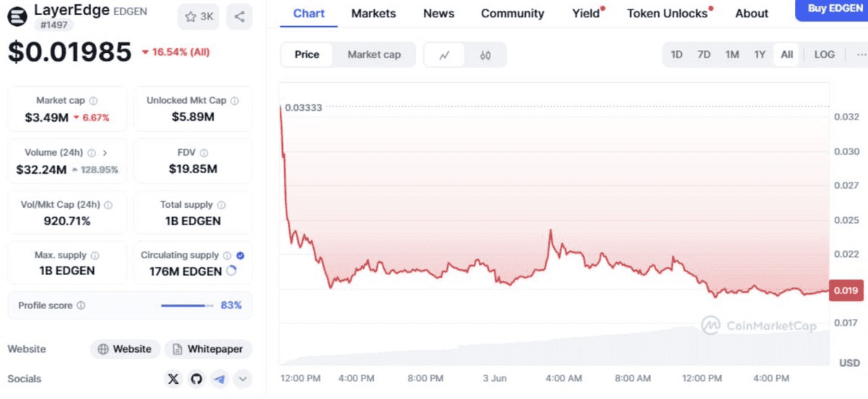Click the circulating supply progress ring
Image resolution: width=868 pixels, height=399 pixels.
[x=231, y=271]
